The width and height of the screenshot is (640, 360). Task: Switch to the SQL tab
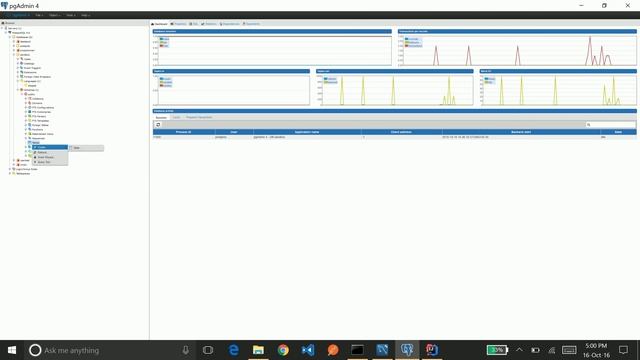(x=194, y=24)
